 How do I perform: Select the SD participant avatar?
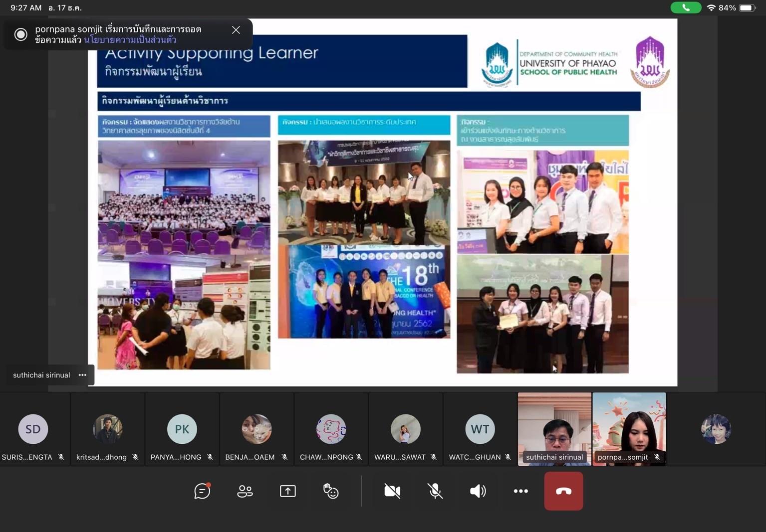tap(33, 429)
